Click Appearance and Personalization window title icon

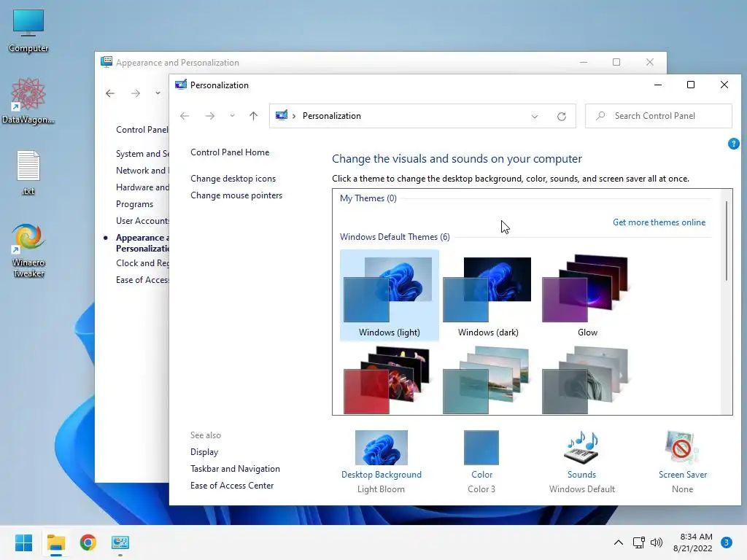(107, 62)
